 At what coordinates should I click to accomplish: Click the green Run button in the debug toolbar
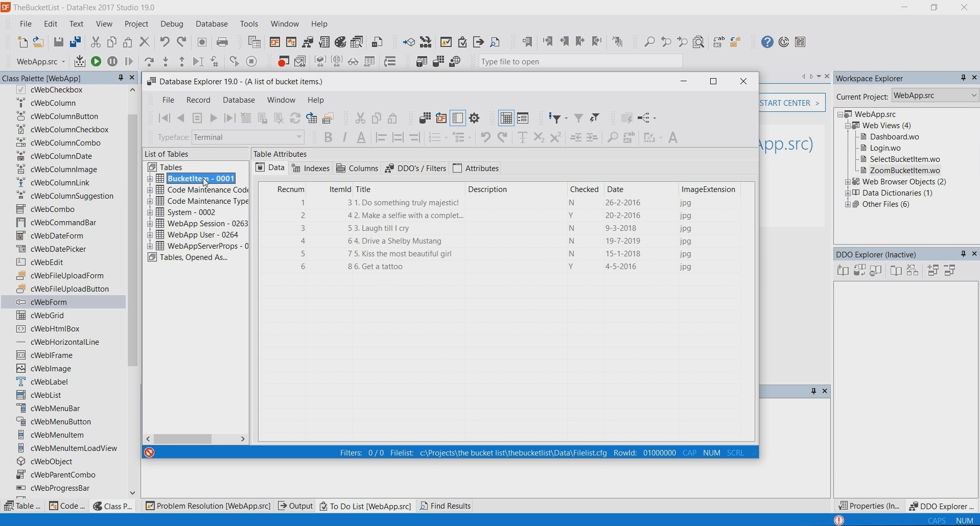coord(96,62)
